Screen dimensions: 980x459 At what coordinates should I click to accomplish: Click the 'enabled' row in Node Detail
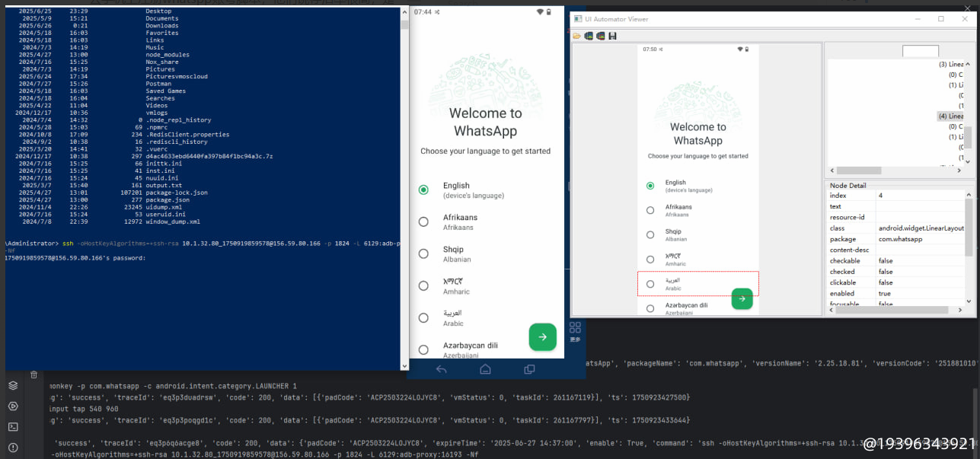point(895,293)
